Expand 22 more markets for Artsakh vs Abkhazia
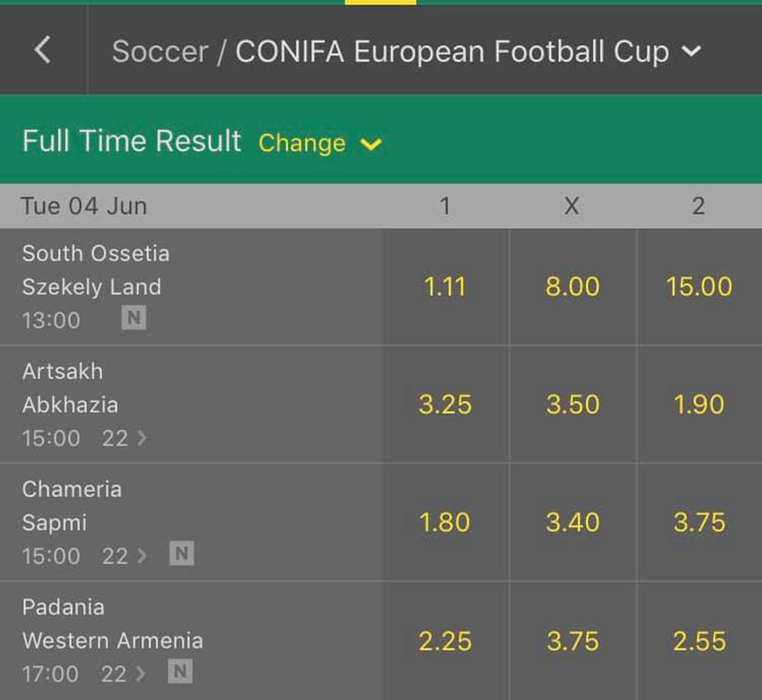 point(124,438)
